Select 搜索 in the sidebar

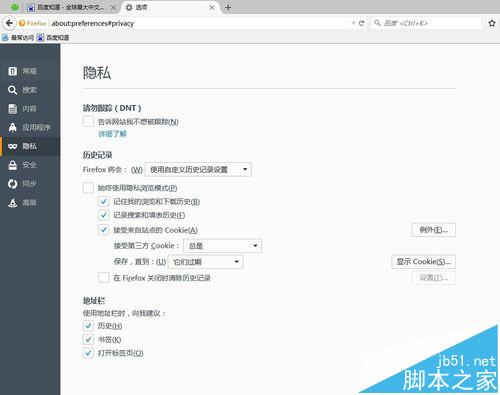(x=30, y=90)
